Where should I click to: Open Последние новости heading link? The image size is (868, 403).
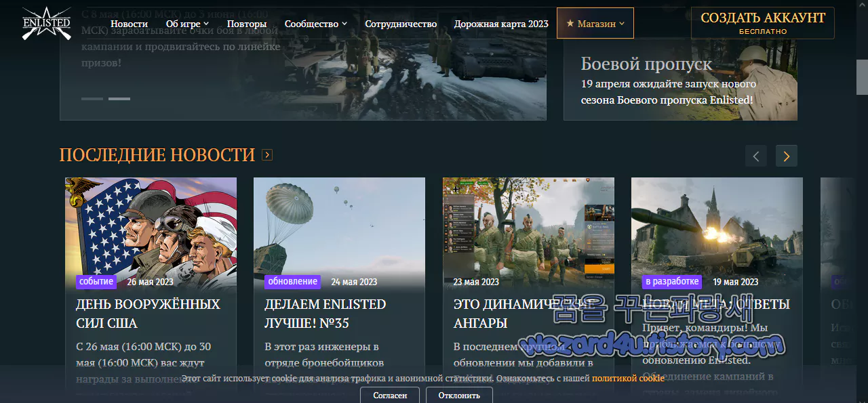(x=157, y=155)
